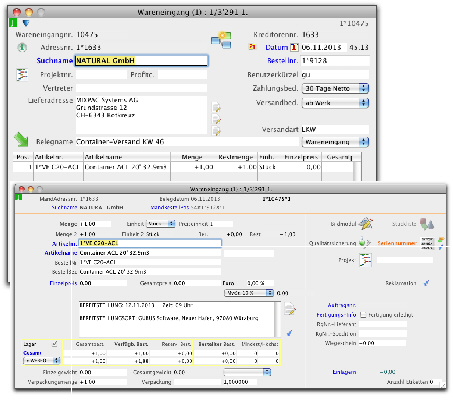
Task: Click the green flag icon in the front window
Action: pos(19,197)
